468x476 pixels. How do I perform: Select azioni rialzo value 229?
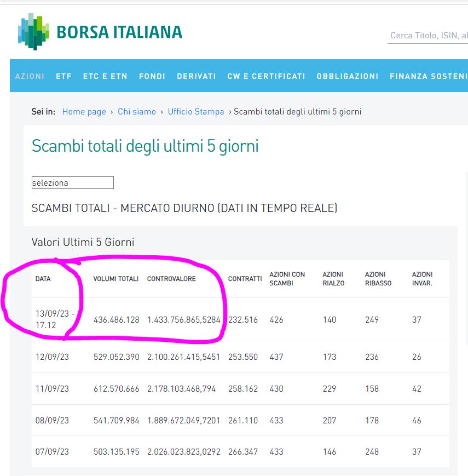330,388
